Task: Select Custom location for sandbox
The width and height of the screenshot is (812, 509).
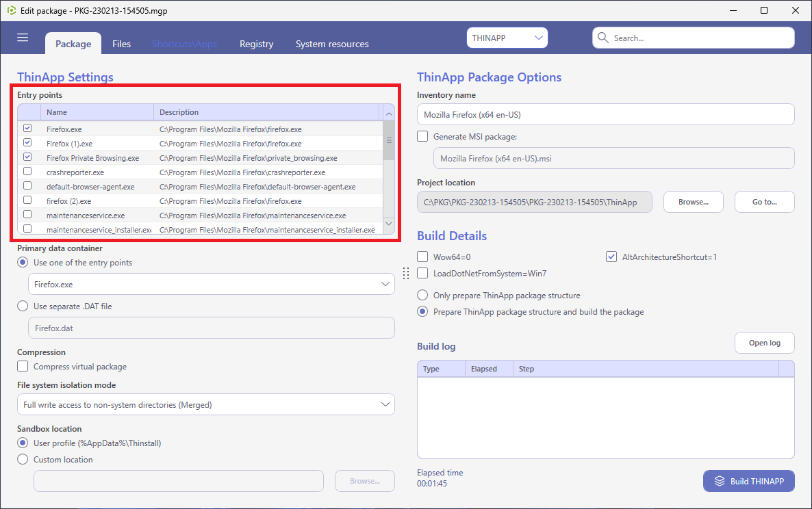Action: [23, 459]
